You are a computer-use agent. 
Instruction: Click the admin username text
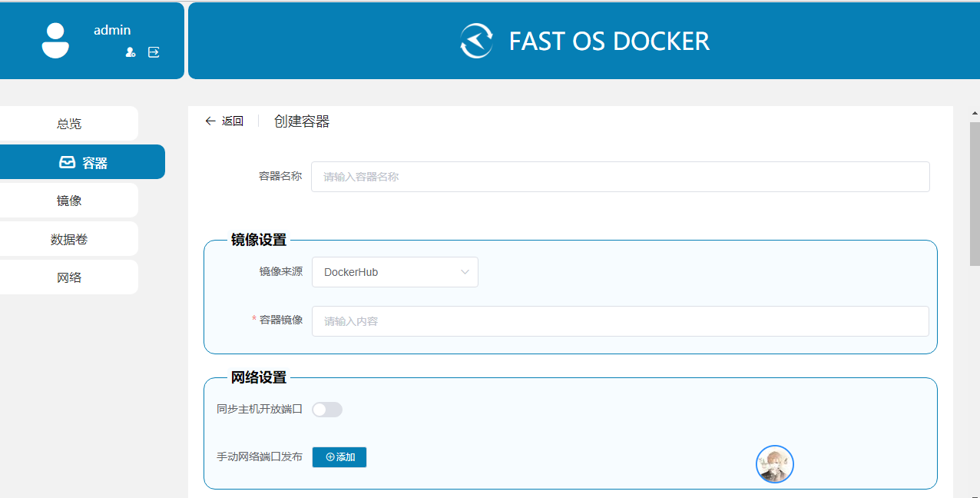(x=112, y=30)
